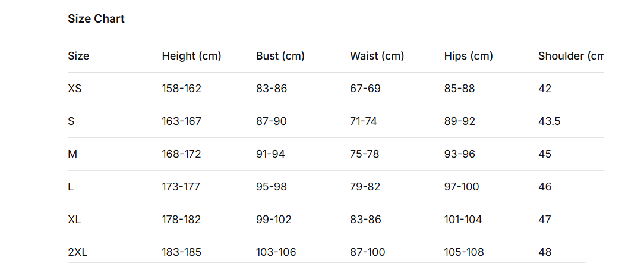Image resolution: width=644 pixels, height=263 pixels.
Task: Click the Hips (cm) column header
Action: pyautogui.click(x=468, y=57)
